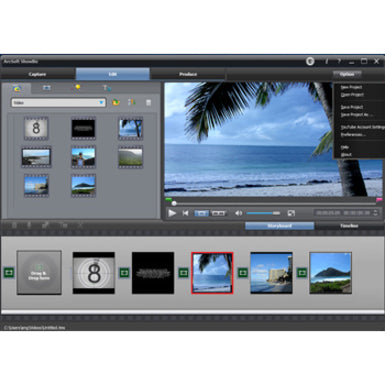Click transition icon between hotel and mountain clip

coord(302,273)
